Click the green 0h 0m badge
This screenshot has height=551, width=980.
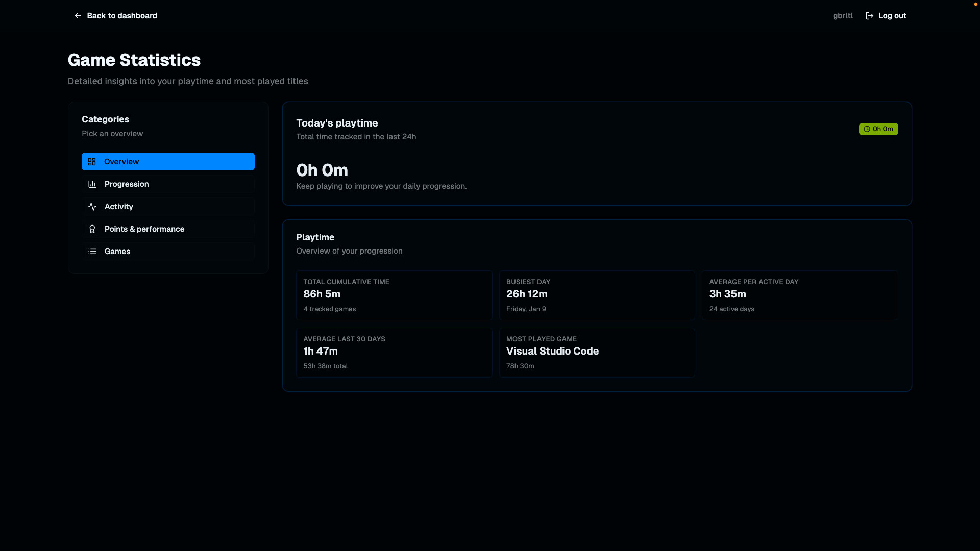tap(878, 129)
